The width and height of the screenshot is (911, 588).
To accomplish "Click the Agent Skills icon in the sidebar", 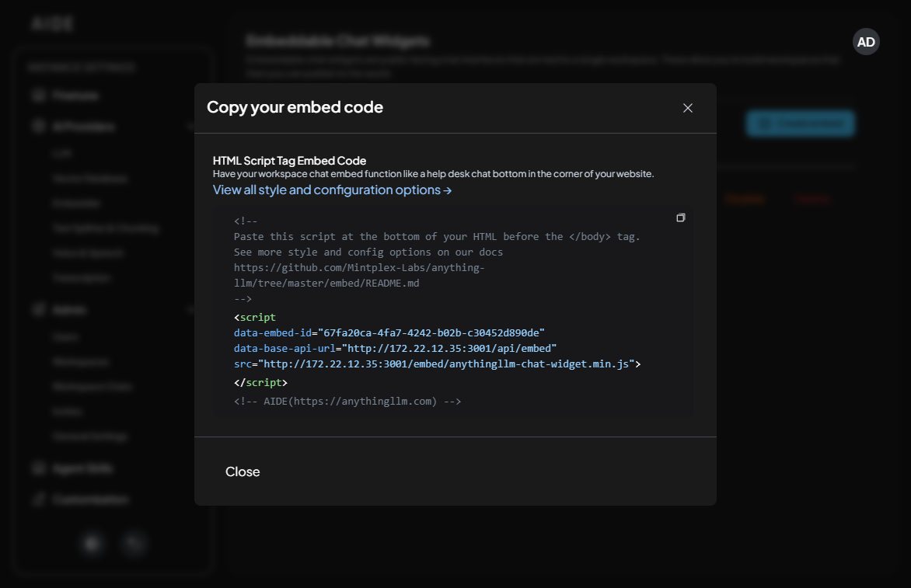I will pyautogui.click(x=39, y=468).
